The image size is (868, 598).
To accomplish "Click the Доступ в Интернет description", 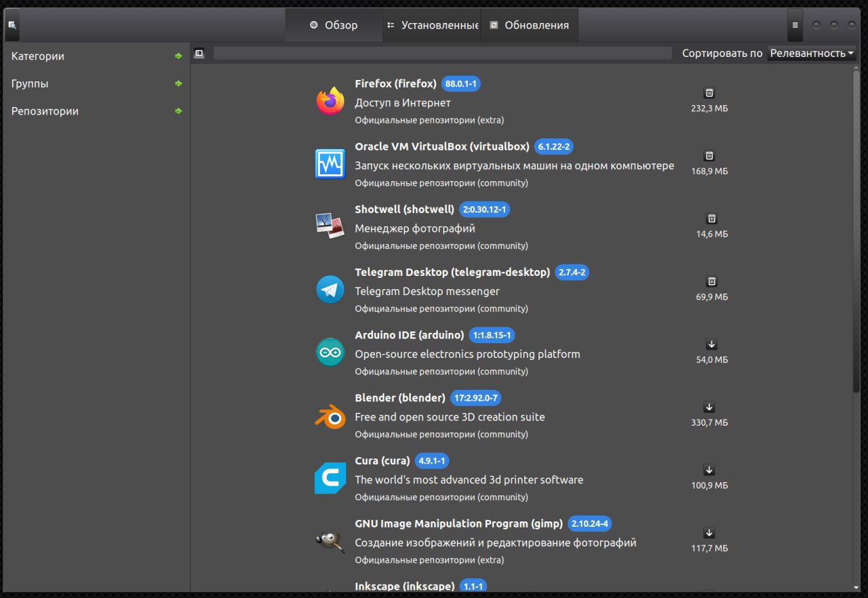I will [x=403, y=103].
